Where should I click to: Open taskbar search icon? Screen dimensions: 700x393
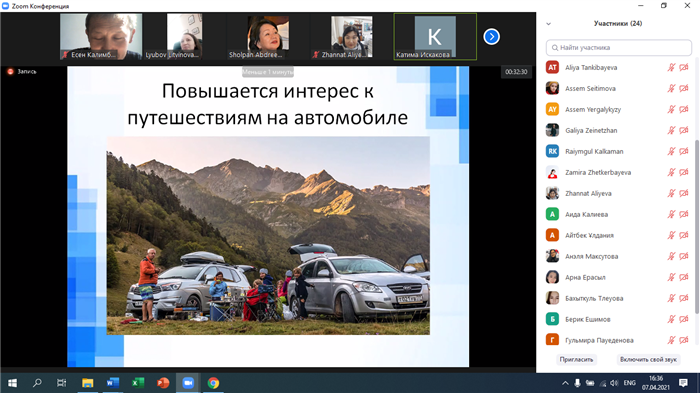point(37,383)
